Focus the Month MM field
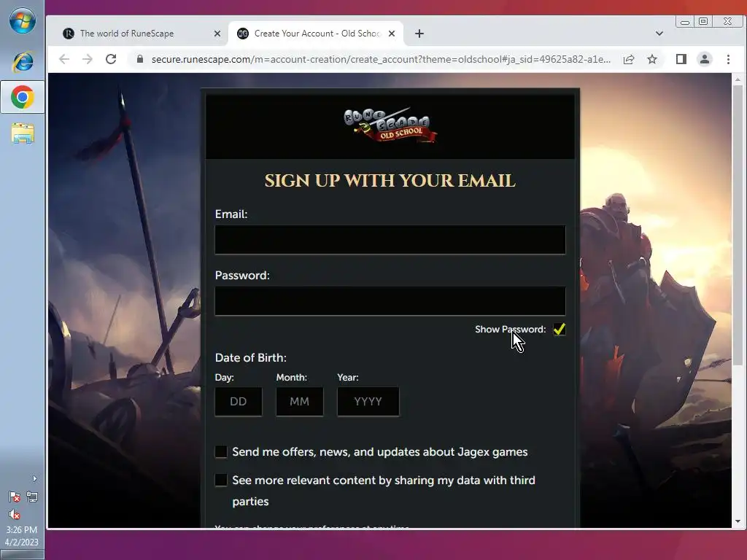This screenshot has height=560, width=747. pos(300,402)
